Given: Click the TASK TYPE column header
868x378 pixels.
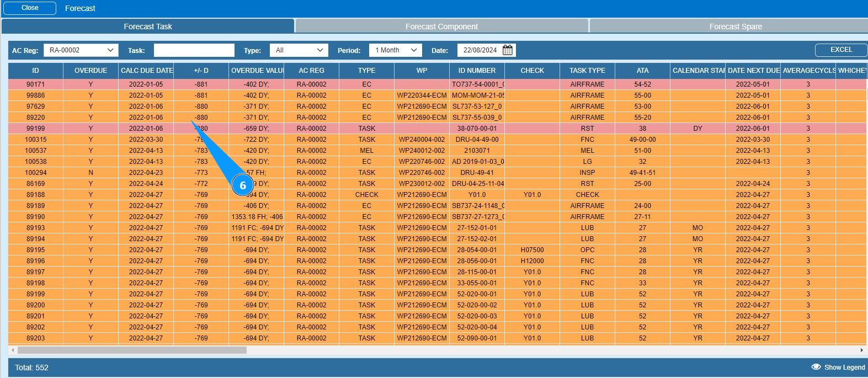Looking at the screenshot, I should [587, 71].
